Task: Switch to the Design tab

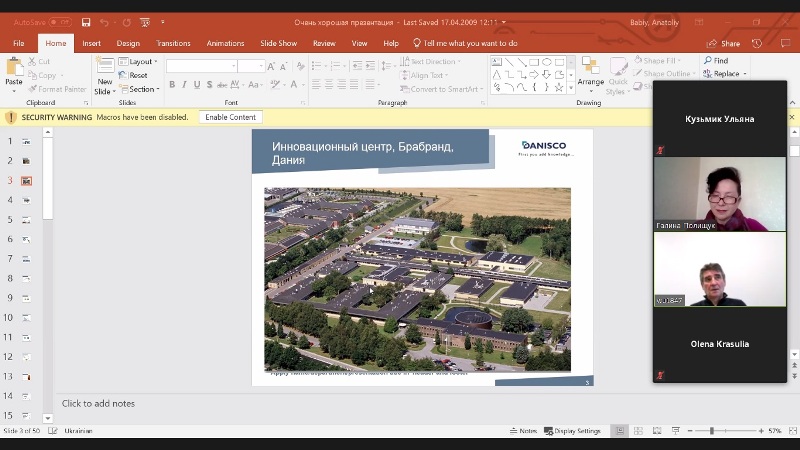Action: [x=128, y=43]
